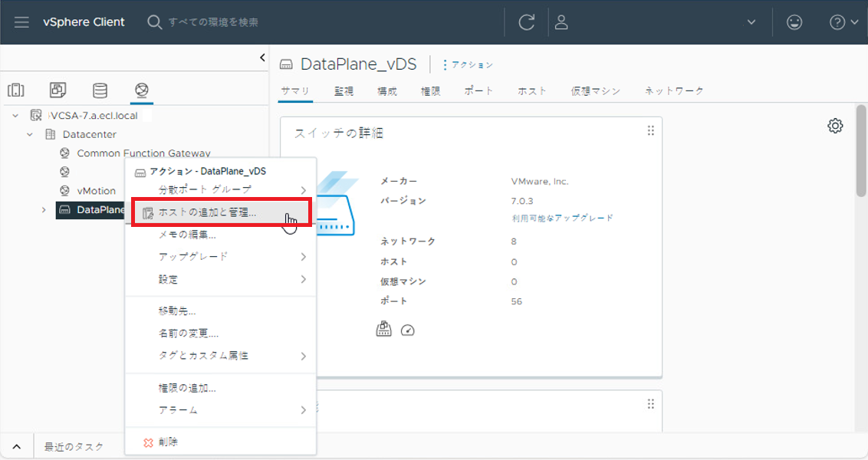Screen dimensions: 868x460
Task: Click the smiley feedback icon
Action: tap(794, 22)
